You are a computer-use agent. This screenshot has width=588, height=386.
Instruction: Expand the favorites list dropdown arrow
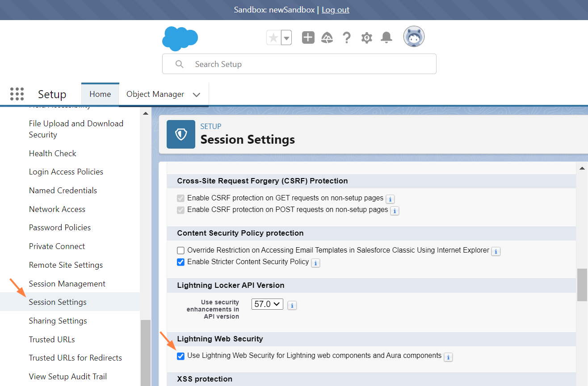286,38
